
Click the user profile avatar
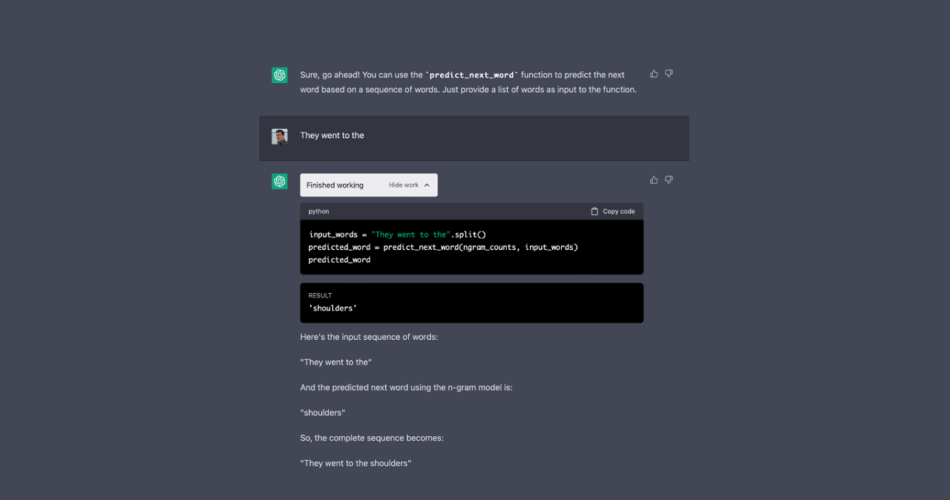(x=280, y=136)
